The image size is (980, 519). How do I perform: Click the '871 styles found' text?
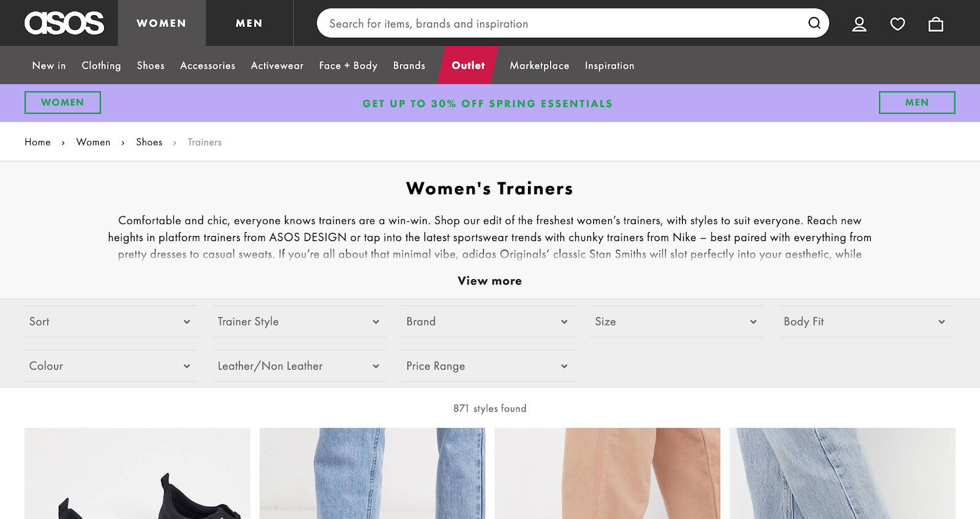click(x=490, y=408)
